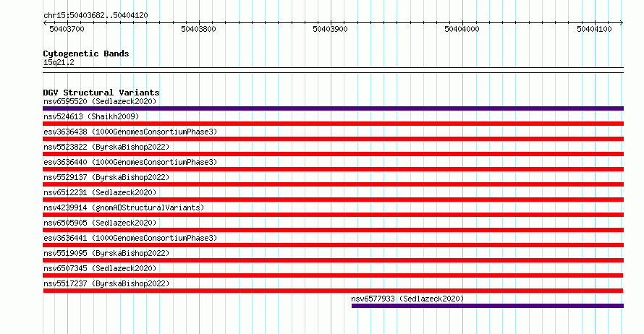The image size is (644, 334).
Task: Click ruler position 50403700
Action: (67, 29)
